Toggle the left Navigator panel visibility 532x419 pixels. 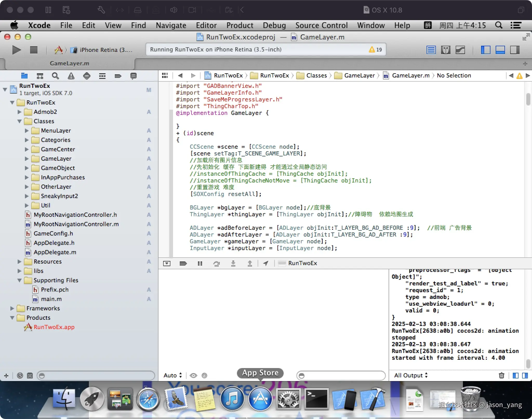pos(486,50)
